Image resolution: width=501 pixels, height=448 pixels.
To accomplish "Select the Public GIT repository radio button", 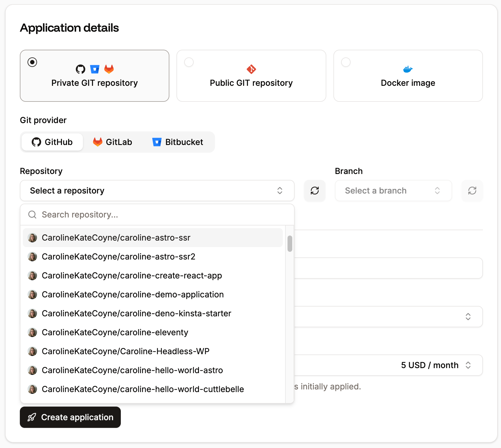I will coord(189,62).
